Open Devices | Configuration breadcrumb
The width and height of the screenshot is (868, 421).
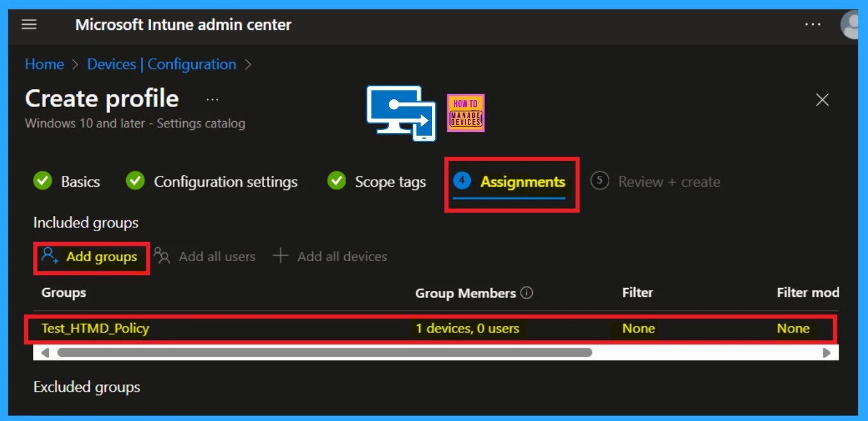[162, 64]
